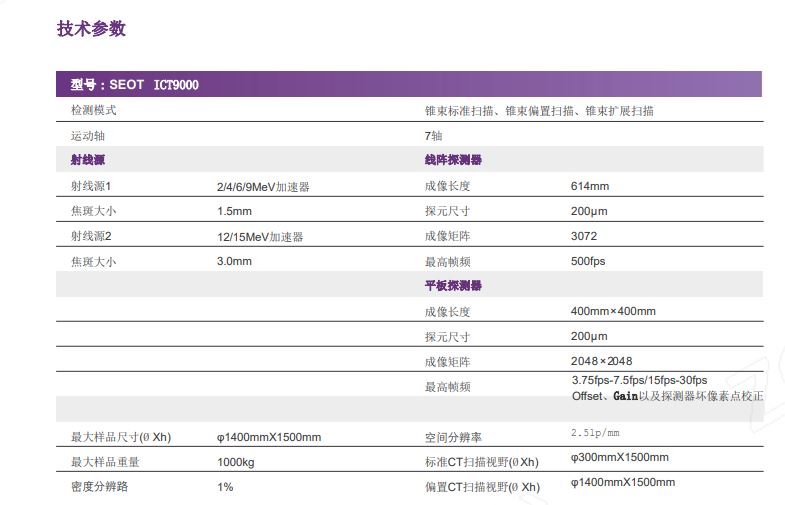Screen dimensions: 785x505
Task: Select the 3.0mm focal spot value
Action: point(234,261)
